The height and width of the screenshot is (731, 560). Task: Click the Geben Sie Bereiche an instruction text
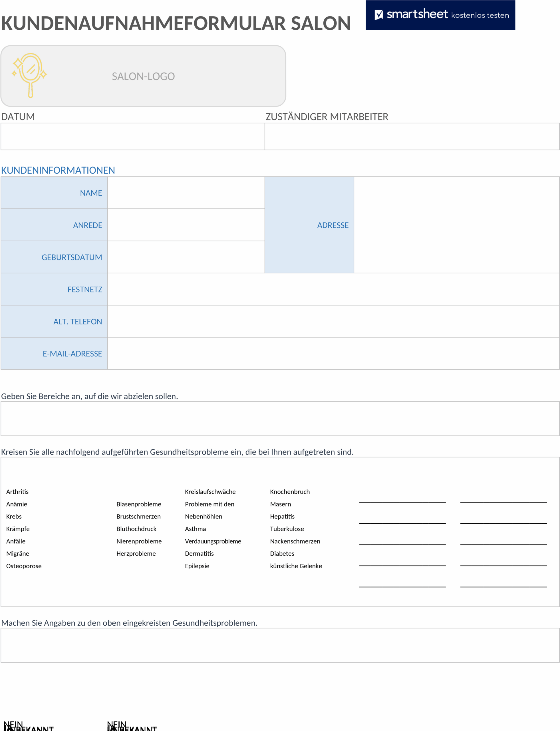point(90,396)
